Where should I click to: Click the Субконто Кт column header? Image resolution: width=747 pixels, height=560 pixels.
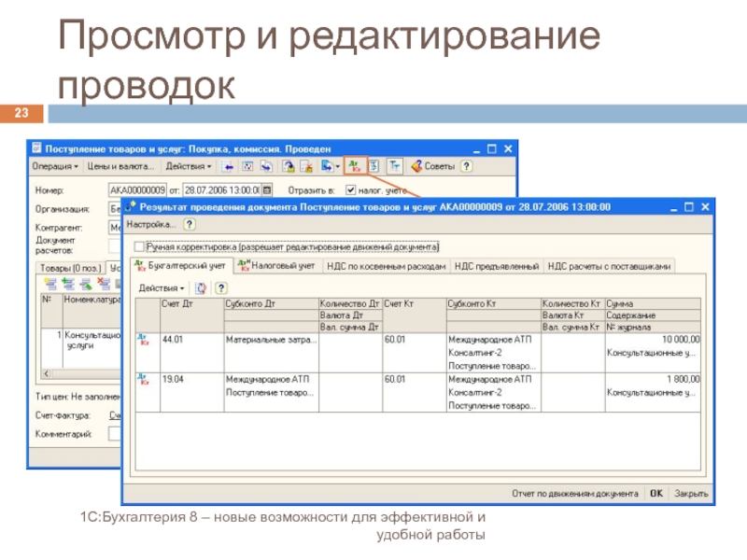[x=494, y=303]
